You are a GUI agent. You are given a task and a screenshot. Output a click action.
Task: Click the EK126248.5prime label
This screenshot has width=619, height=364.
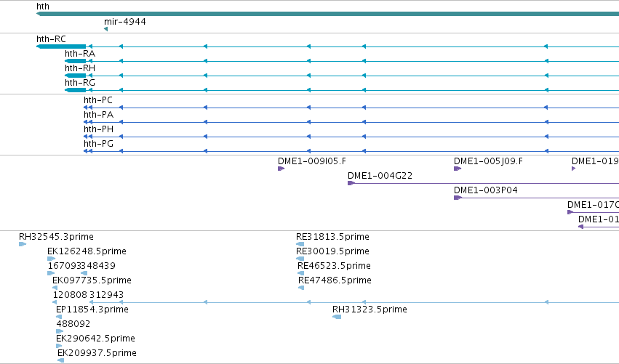[87, 251]
